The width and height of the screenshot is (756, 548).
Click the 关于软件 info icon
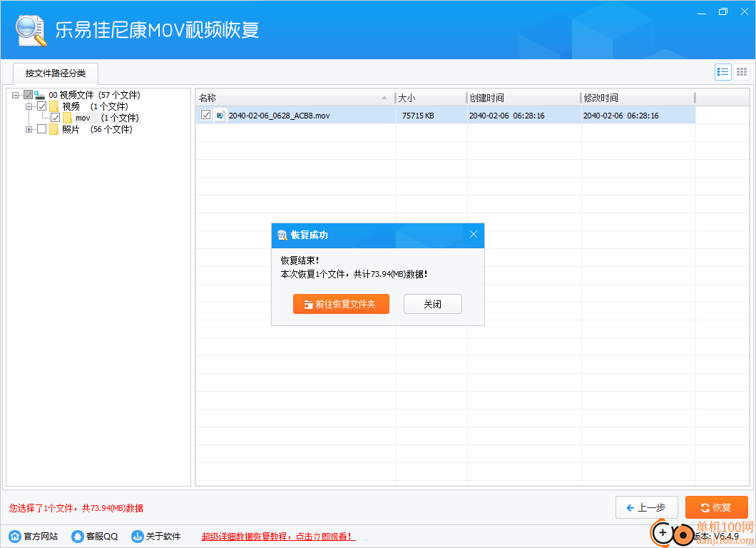(x=138, y=536)
